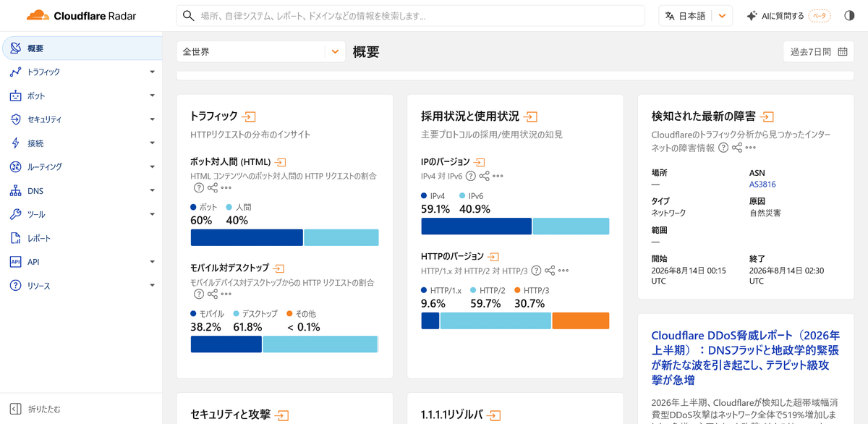Click the search magnifier icon
Viewport: 868px width, 424px height.
coord(188,16)
